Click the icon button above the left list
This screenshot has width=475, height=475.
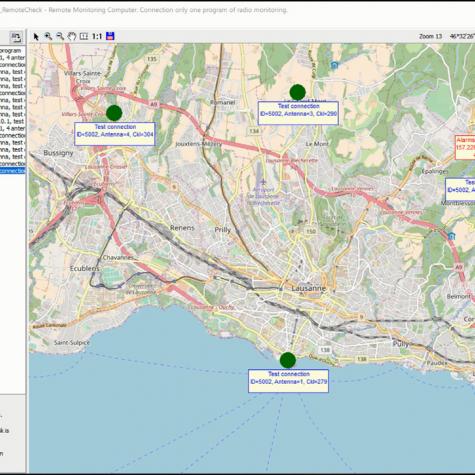click(x=16, y=37)
